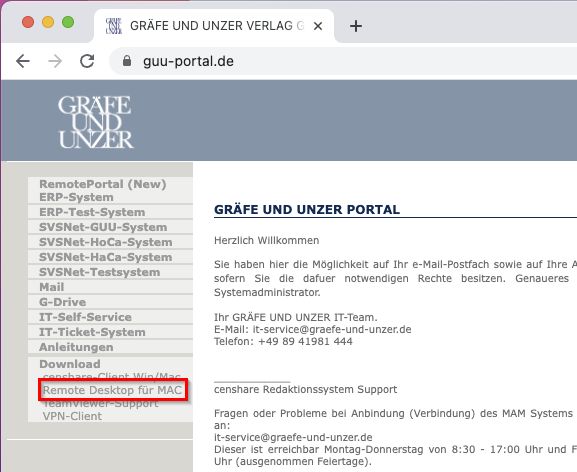Click the Herzlich Willkommen text
The height and width of the screenshot is (472, 577).
(267, 241)
